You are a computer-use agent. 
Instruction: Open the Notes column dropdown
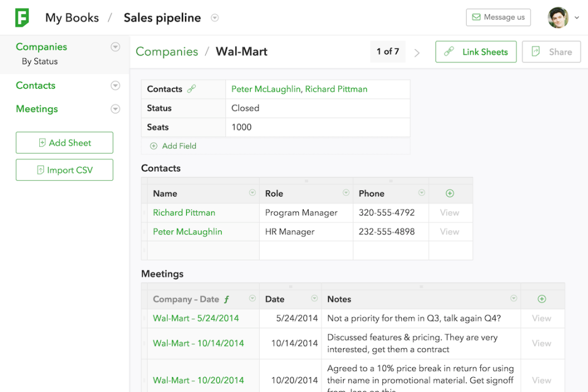pyautogui.click(x=514, y=298)
